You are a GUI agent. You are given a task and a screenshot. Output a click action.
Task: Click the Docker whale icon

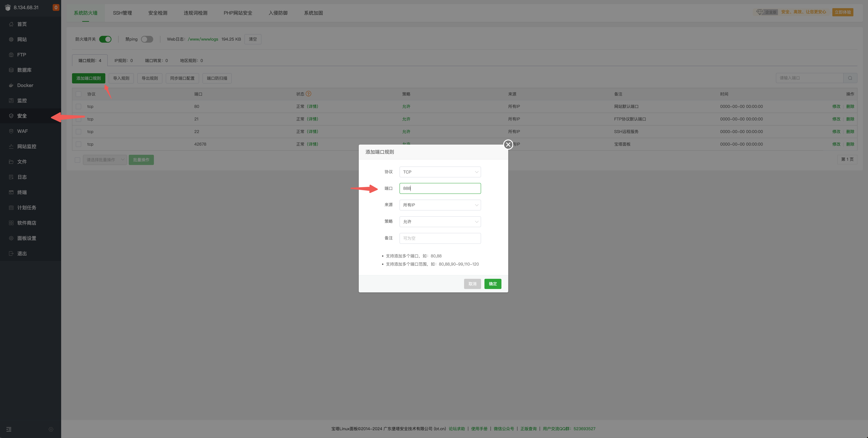11,85
